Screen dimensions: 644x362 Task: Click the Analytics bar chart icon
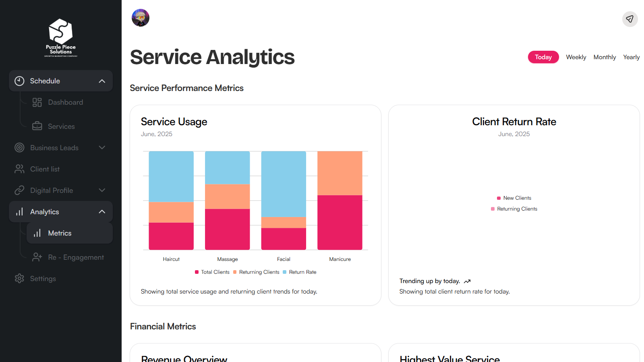coord(19,211)
